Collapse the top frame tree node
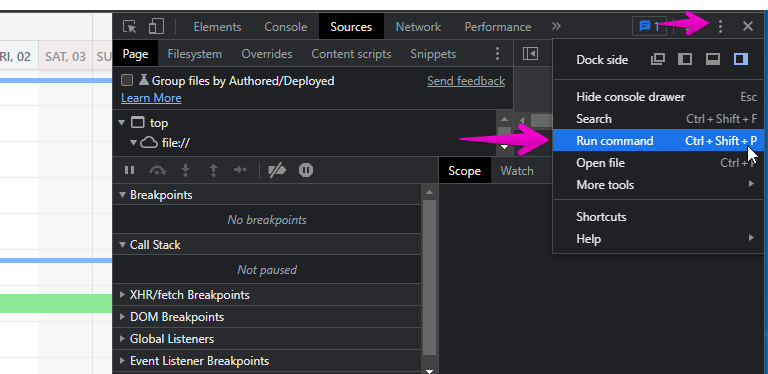 122,123
